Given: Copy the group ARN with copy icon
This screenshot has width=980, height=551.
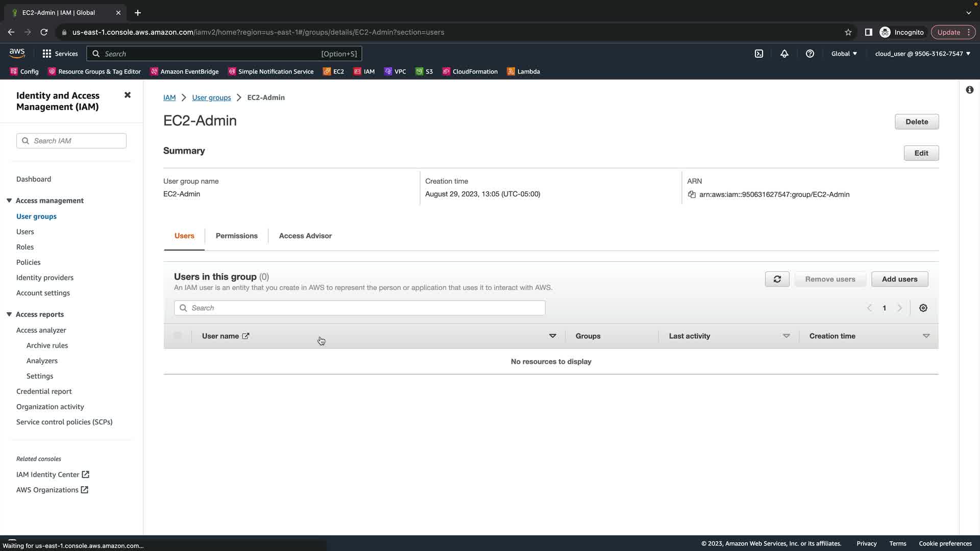Looking at the screenshot, I should pyautogui.click(x=692, y=194).
